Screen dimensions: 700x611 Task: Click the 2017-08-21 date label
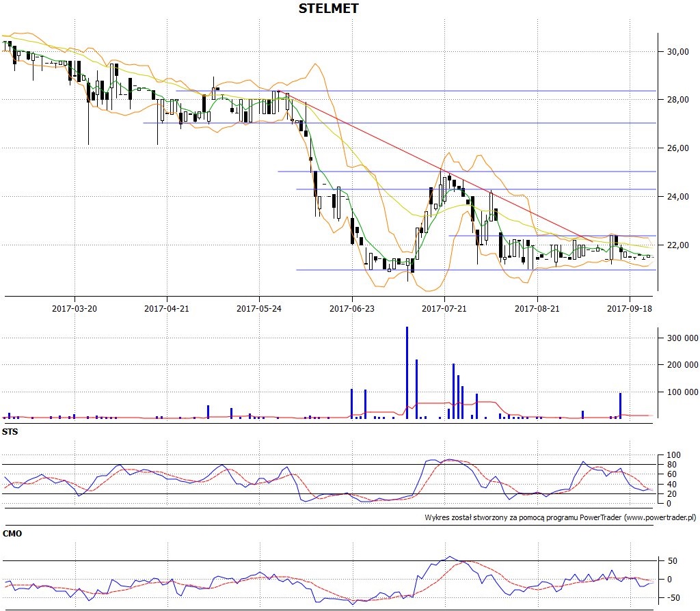click(x=537, y=308)
